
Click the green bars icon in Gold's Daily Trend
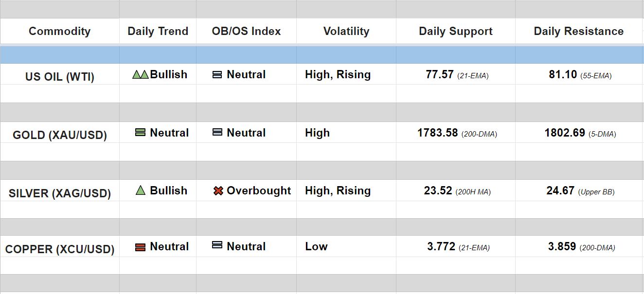pos(140,132)
